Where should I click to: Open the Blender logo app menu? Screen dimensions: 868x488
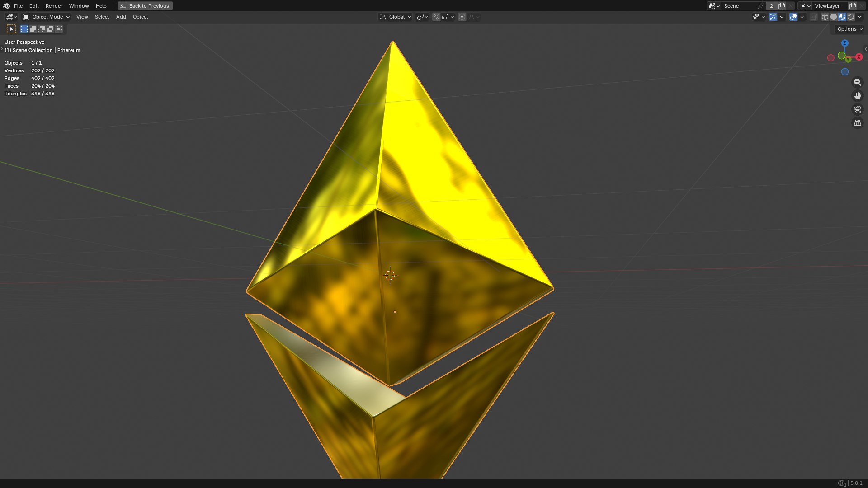[x=6, y=6]
